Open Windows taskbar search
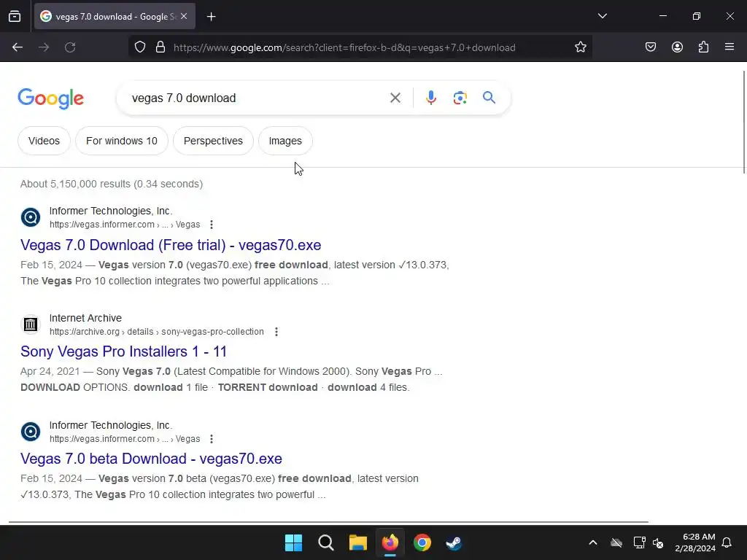The image size is (747, 560). click(326, 542)
